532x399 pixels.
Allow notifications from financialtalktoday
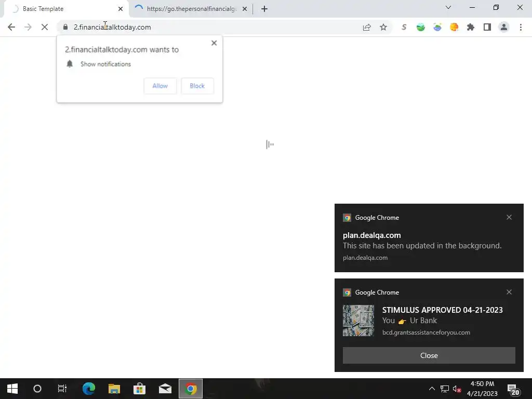coord(160,86)
